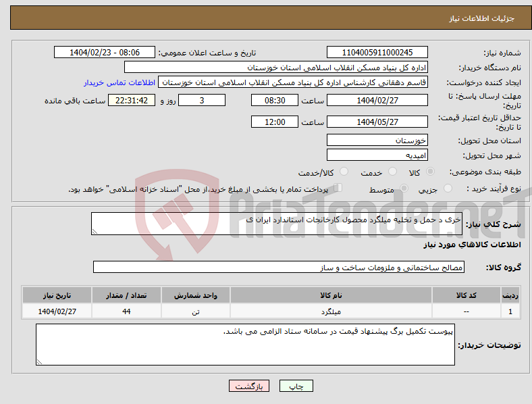Viewport: 532px width, 404px height.
Task: Click the اطلاعات کالاهای مورد نیاز heading
Action: coord(472,245)
